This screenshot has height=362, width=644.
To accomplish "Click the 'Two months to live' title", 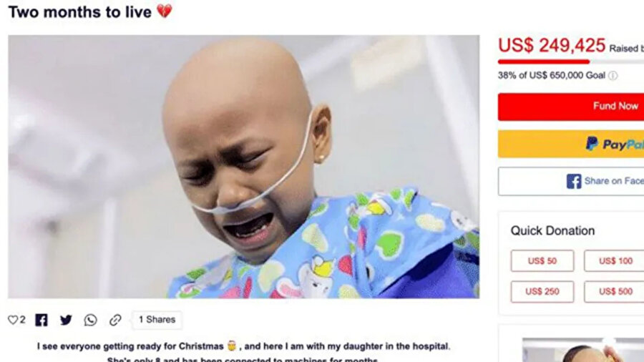I will pyautogui.click(x=79, y=12).
